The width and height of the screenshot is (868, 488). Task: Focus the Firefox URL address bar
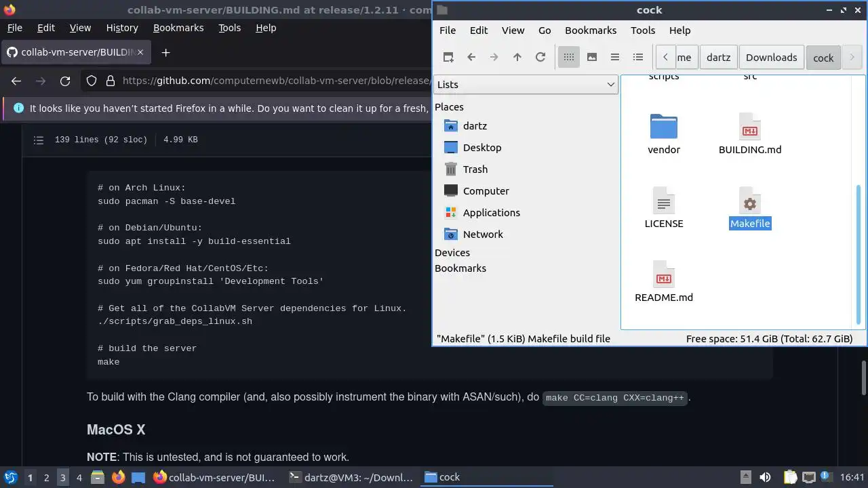[275, 81]
